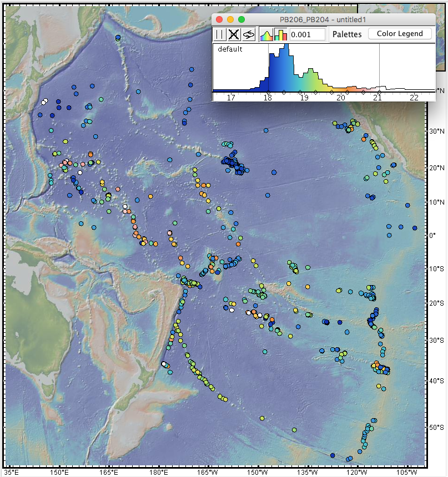Image resolution: width=448 pixels, height=477 pixels.
Task: Click the color control diamond at 21
Action: point(380,92)
